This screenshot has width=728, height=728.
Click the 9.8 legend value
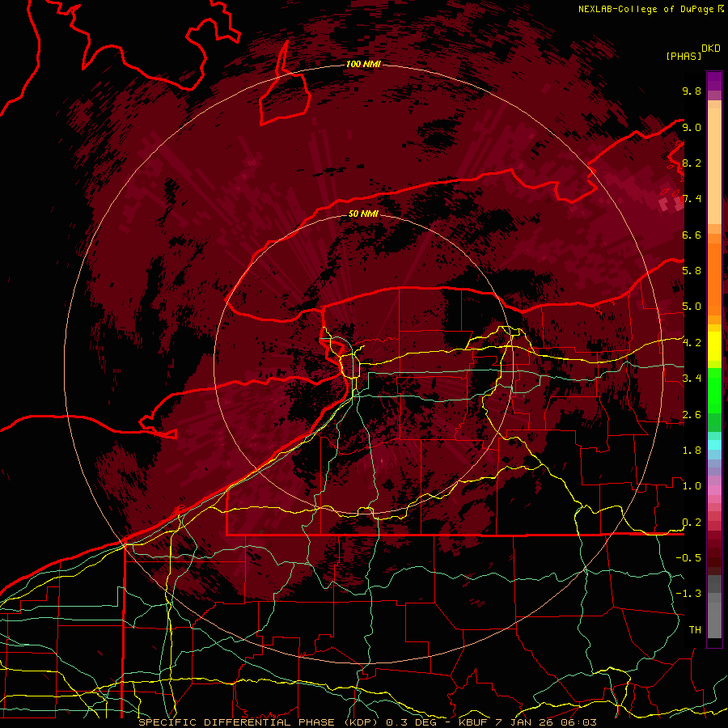point(692,91)
